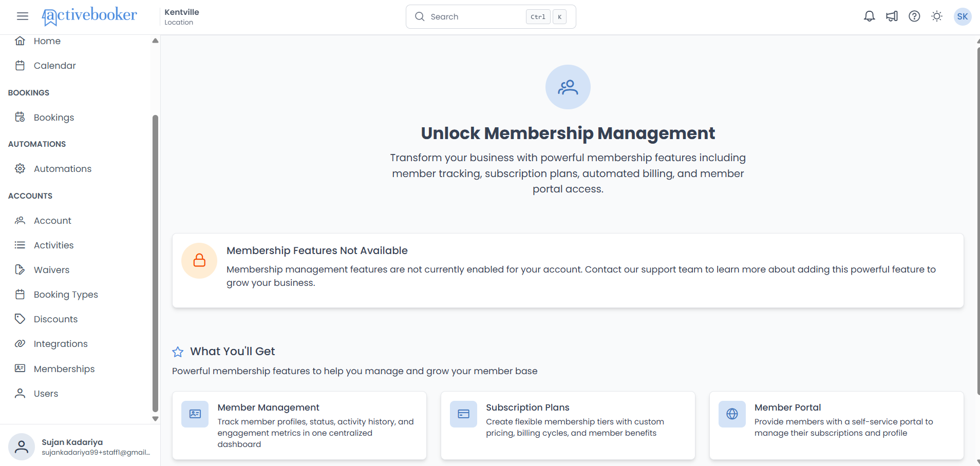The height and width of the screenshot is (466, 980).
Task: Toggle the hamburger sidebar menu
Action: pyautogui.click(x=23, y=16)
